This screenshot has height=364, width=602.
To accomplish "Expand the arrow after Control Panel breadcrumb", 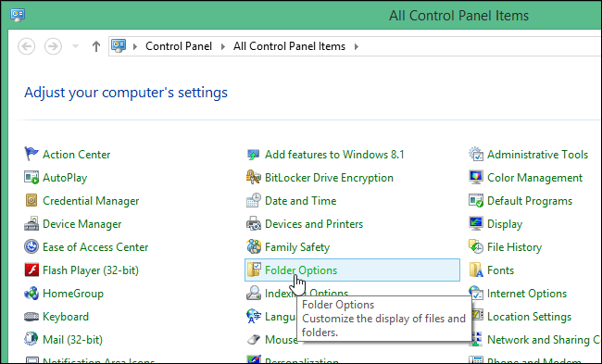I will pos(222,47).
